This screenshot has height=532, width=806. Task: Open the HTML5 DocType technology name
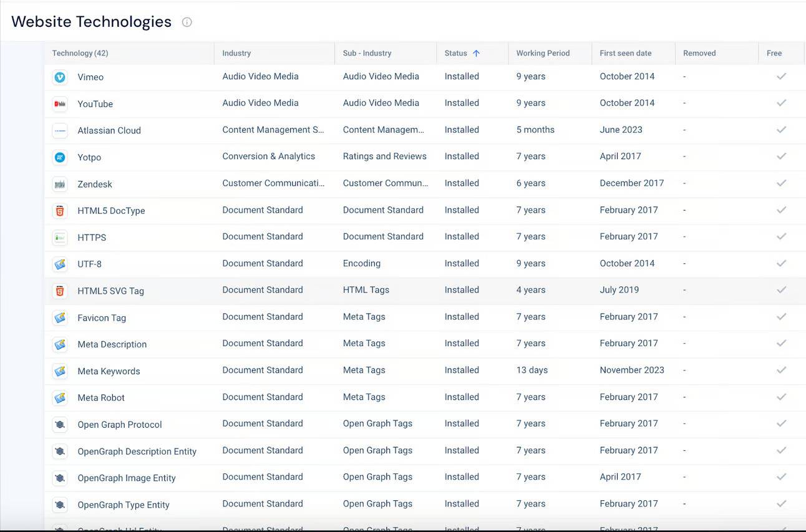(x=111, y=211)
